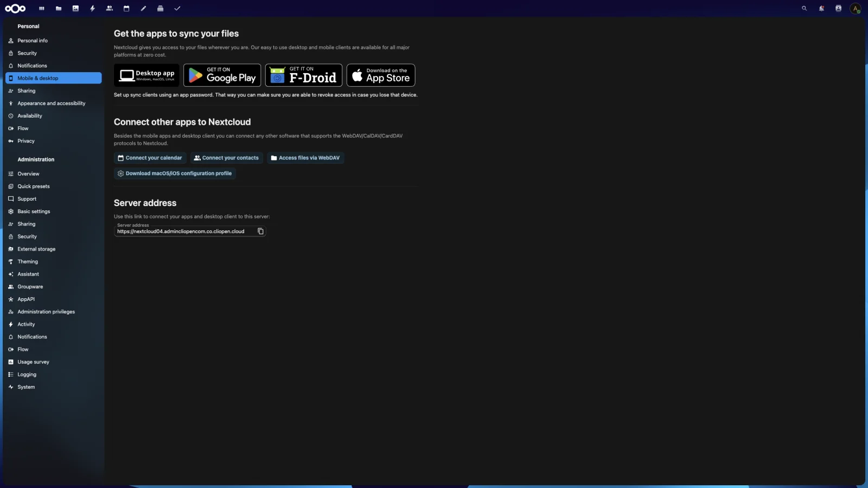Select Mobile & desktop in the sidebar

[54, 78]
